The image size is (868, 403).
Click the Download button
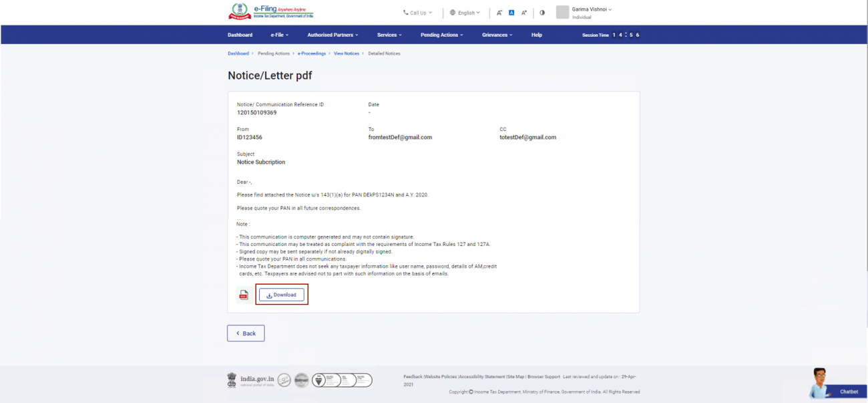[x=282, y=294]
